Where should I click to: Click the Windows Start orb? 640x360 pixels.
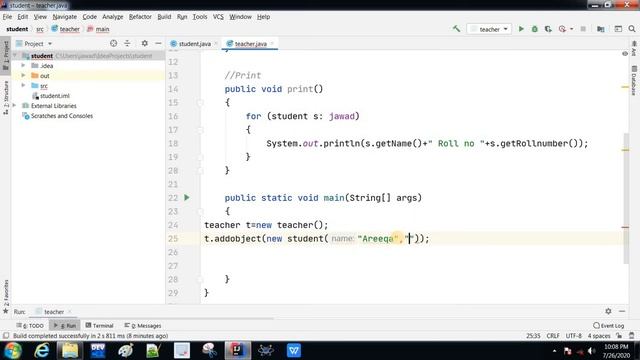(13, 351)
